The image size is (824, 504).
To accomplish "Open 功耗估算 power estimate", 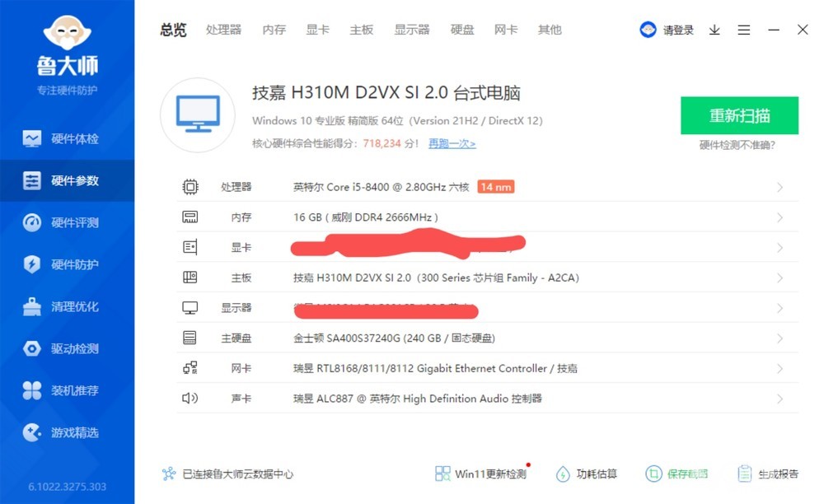I will (587, 474).
